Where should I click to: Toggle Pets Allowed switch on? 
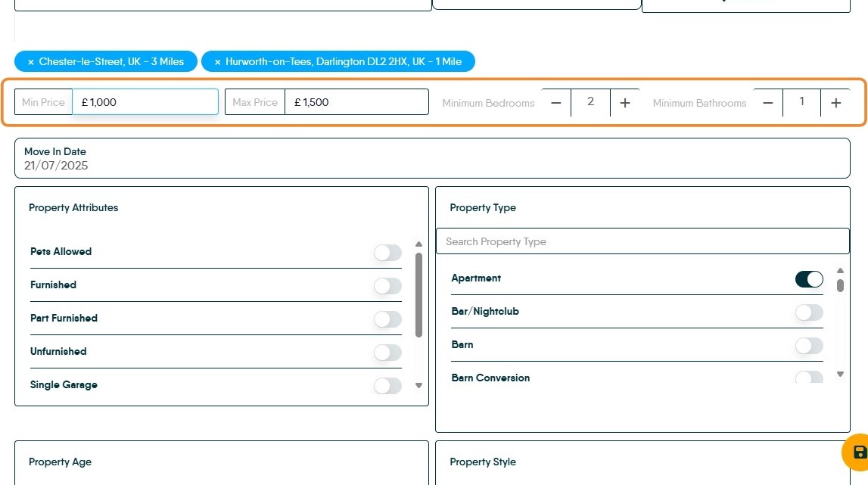pyautogui.click(x=387, y=253)
